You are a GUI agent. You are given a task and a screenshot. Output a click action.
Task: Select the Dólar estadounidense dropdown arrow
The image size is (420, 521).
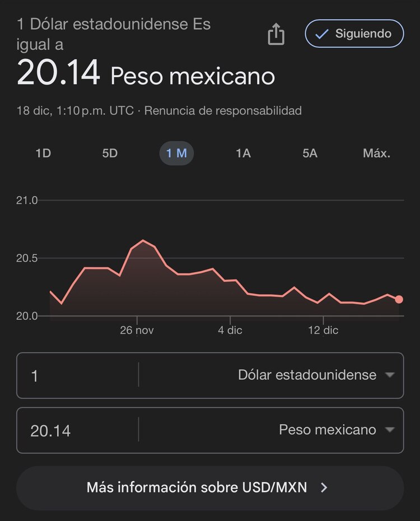[x=391, y=375]
